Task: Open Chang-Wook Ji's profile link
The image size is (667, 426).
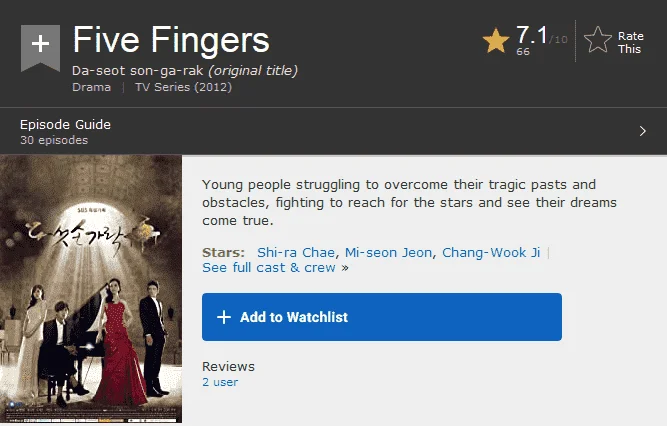Action: coord(491,252)
